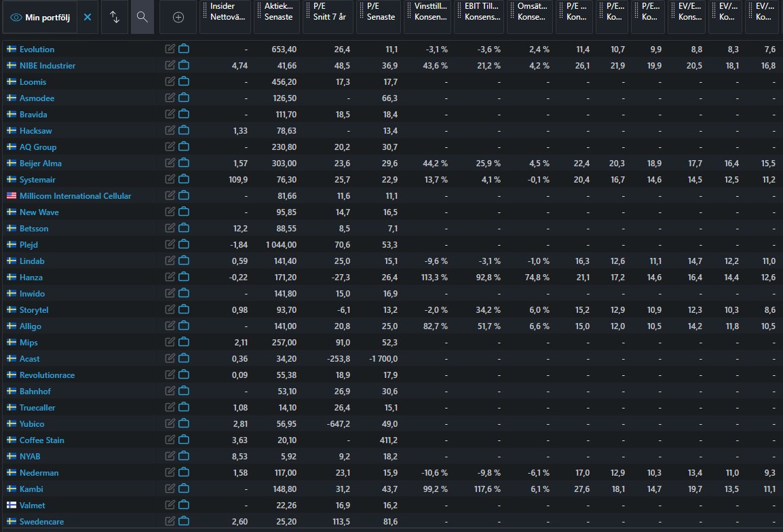Select Plejd price cell 1 044,00
The width and height of the screenshot is (783, 532).
tap(281, 245)
